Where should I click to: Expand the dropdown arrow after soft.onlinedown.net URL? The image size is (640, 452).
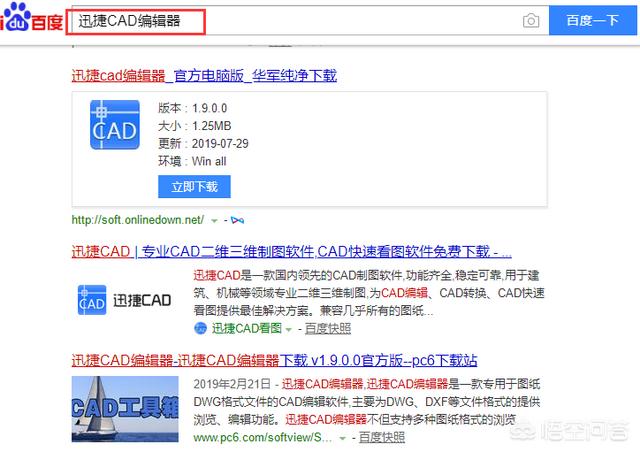(x=214, y=221)
